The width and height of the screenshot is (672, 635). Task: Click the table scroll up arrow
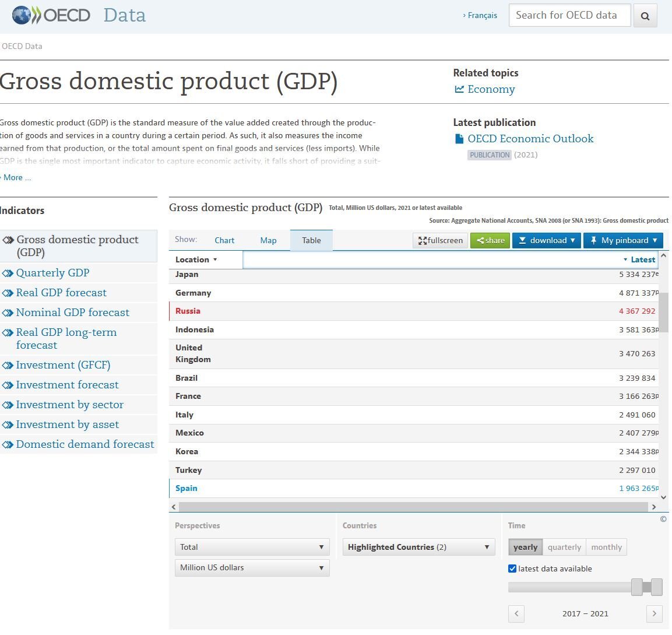[663, 255]
